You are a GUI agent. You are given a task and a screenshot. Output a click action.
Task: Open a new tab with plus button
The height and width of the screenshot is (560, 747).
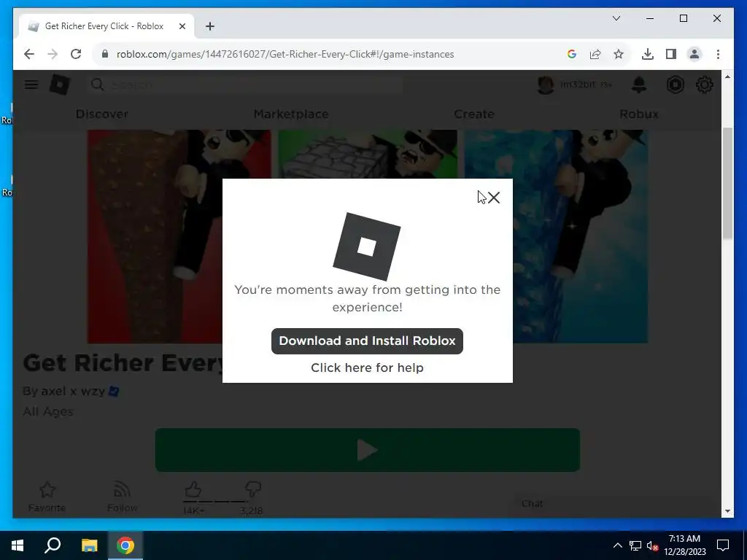210,26
